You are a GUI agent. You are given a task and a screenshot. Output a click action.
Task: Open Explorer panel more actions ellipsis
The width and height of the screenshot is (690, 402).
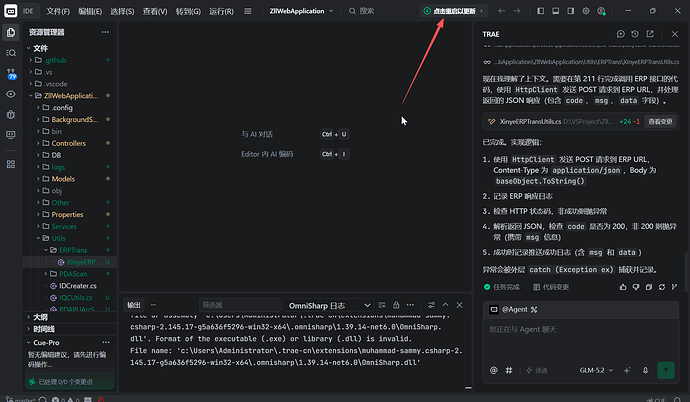click(x=105, y=32)
